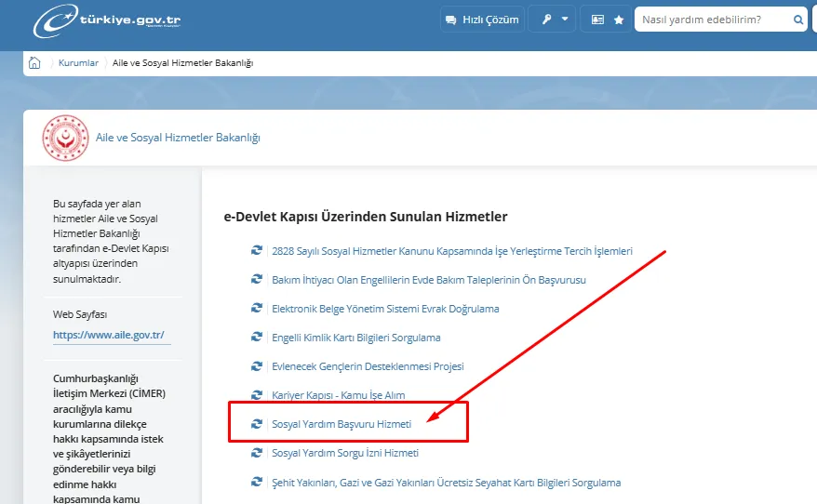The height and width of the screenshot is (504, 817).
Task: Select the Evlenecek Gençlerin Desteklenmesi Projesi link
Action: tap(367, 366)
